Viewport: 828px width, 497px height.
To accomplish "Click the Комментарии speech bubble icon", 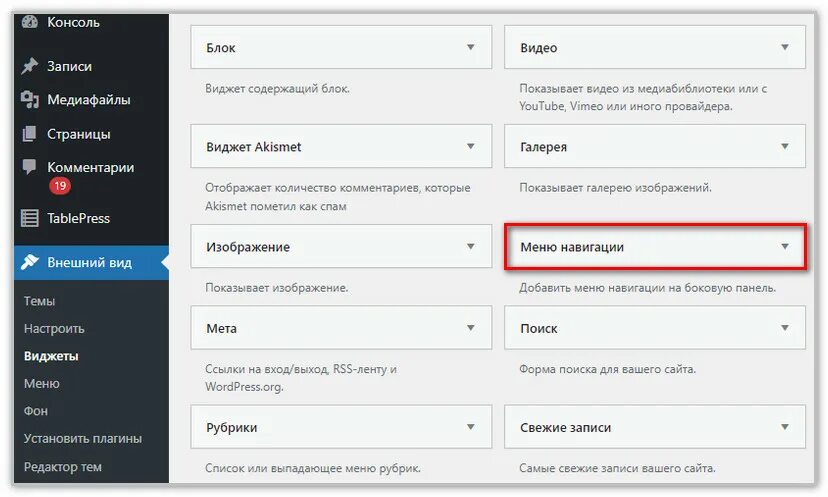I will (30, 167).
